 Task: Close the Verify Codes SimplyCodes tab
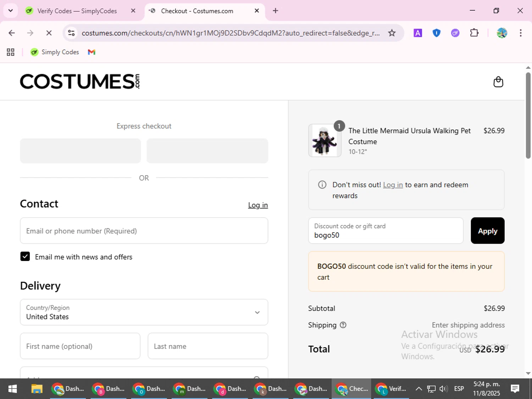pyautogui.click(x=133, y=11)
